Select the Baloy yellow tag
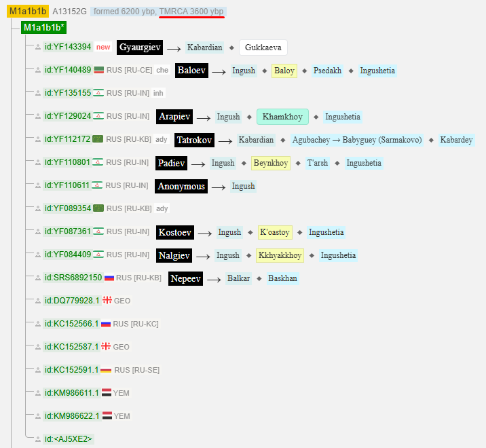486x448 pixels. [284, 71]
